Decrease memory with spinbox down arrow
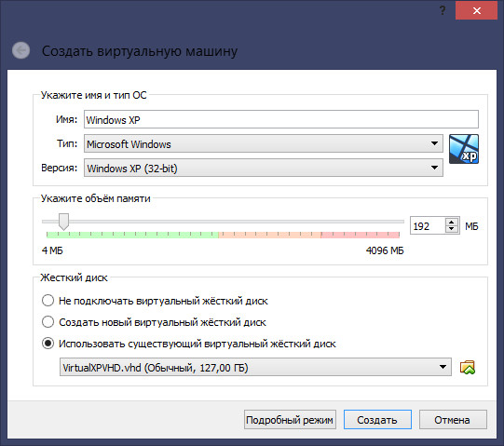Screen dimensions: 504x446 tap(452, 229)
